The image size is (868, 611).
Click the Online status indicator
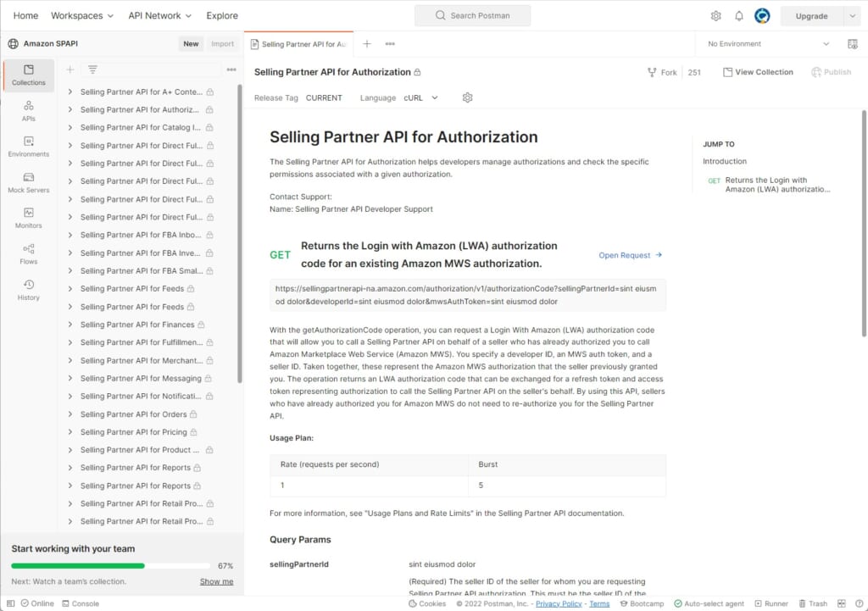click(37, 603)
